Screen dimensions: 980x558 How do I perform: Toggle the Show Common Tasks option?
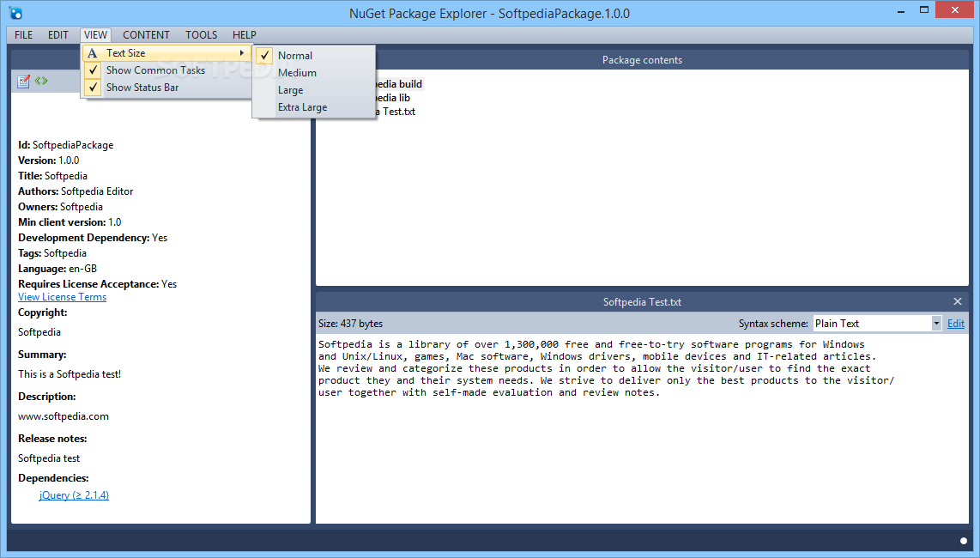166,70
